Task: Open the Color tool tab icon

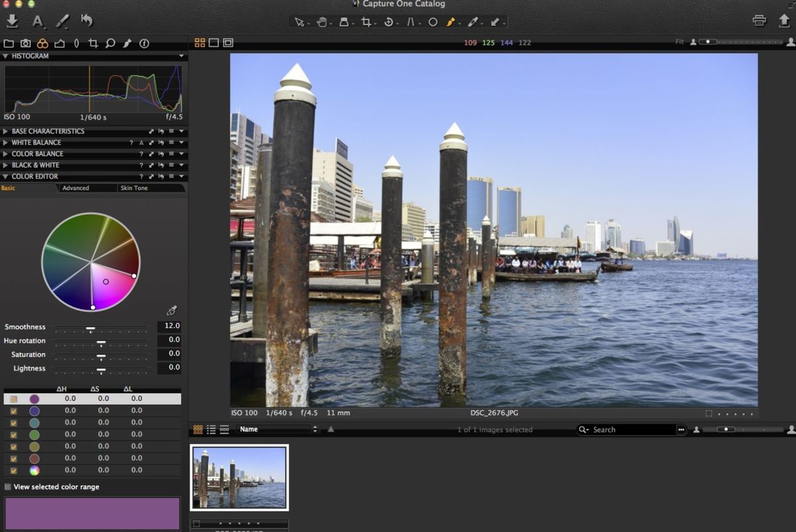Action: pyautogui.click(x=42, y=44)
